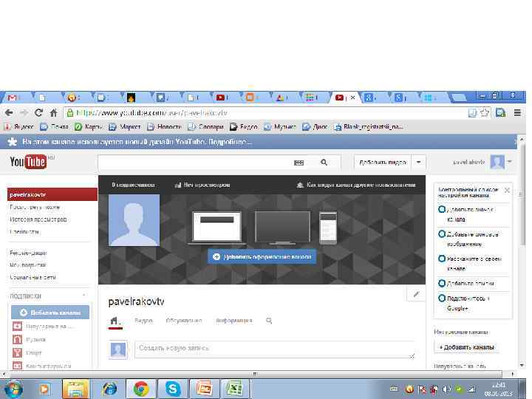Screen dimensions: 532x399
Task: Open the Спорт subscription channel
Action: [x=27, y=353]
